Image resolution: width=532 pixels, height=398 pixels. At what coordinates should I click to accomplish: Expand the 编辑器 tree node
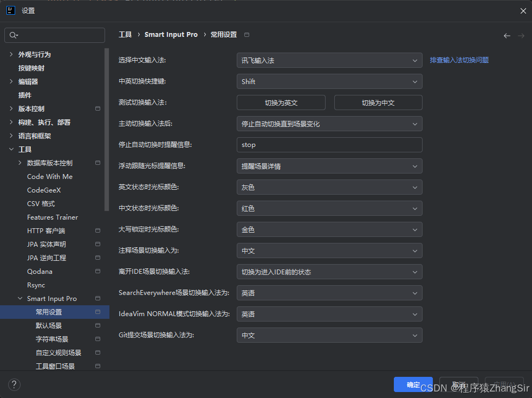[x=11, y=81]
